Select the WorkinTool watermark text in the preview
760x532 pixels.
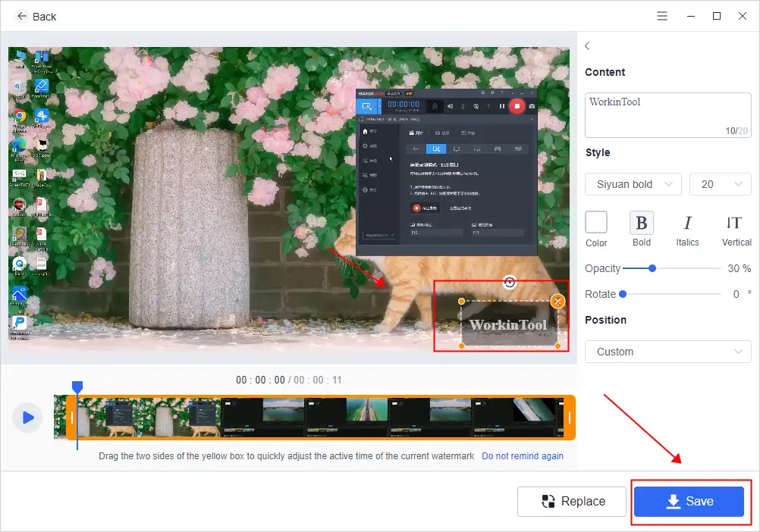(508, 325)
